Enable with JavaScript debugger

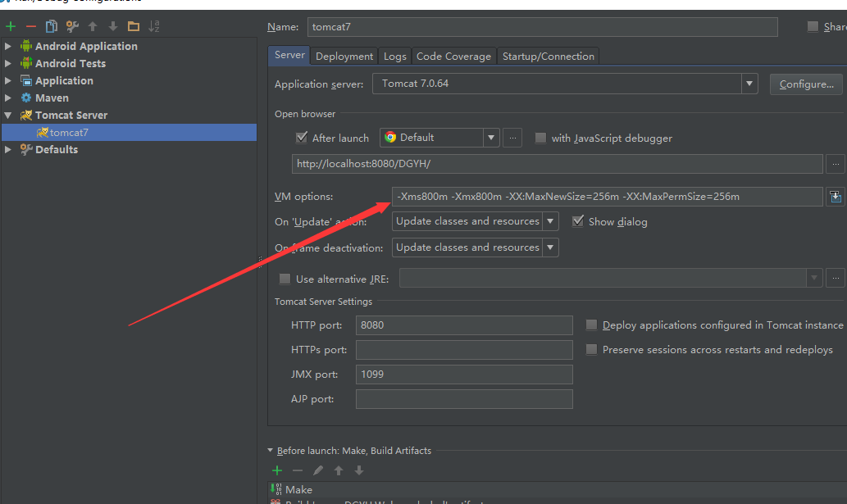tap(540, 138)
